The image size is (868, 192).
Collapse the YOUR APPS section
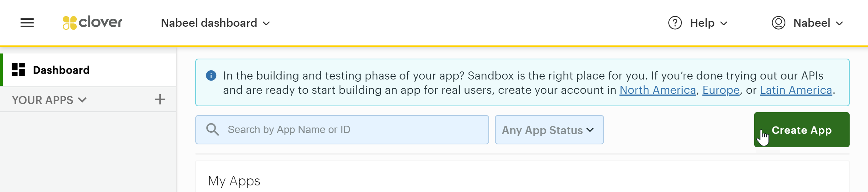point(49,100)
